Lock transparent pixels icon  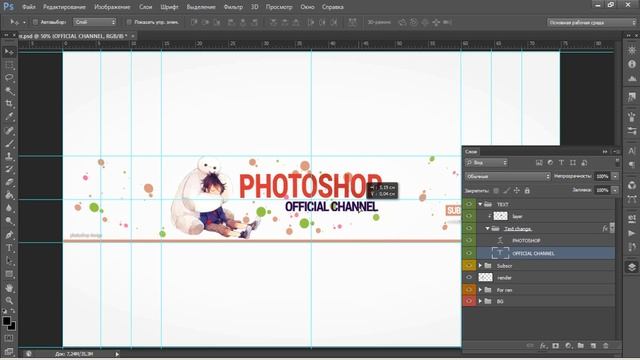[x=496, y=191]
